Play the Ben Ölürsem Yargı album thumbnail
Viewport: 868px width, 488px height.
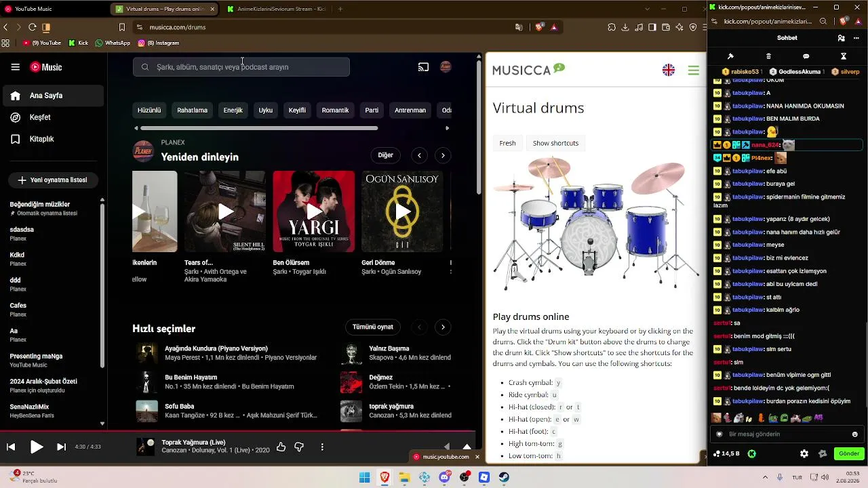[313, 211]
